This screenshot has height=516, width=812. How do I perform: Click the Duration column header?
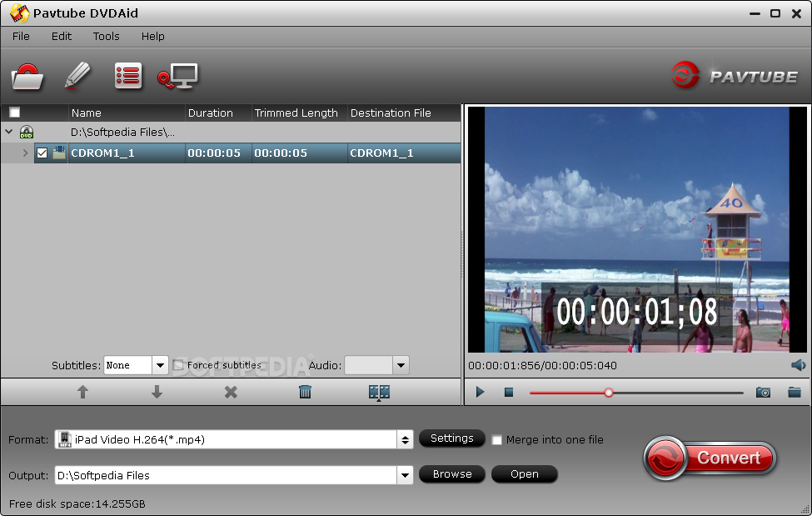pos(218,113)
